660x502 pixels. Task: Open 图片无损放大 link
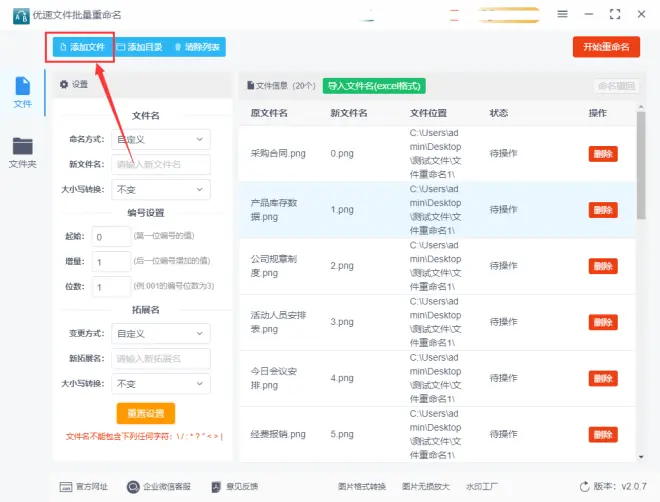(x=426, y=487)
